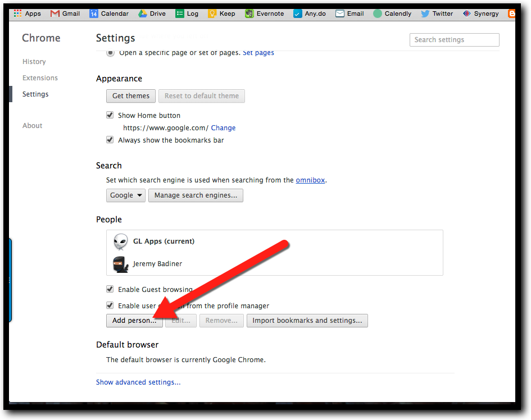Open the Keep bookmark icon
531x420 pixels.
tap(212, 13)
